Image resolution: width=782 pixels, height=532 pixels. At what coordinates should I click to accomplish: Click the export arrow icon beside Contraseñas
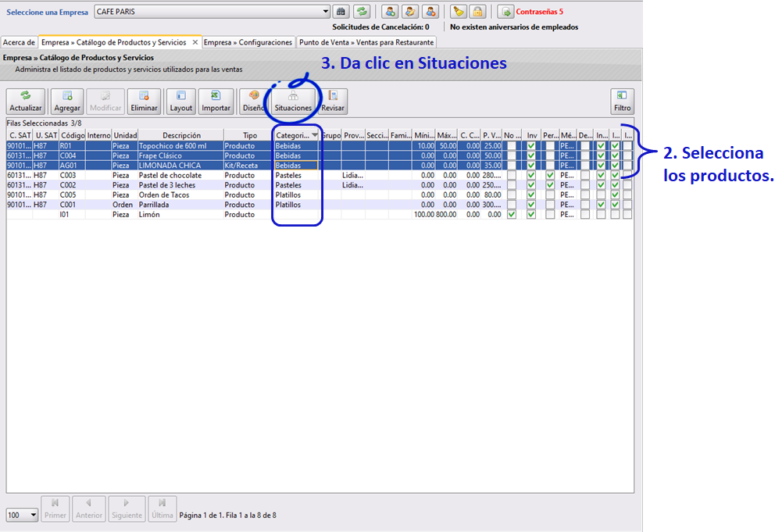coord(505,12)
